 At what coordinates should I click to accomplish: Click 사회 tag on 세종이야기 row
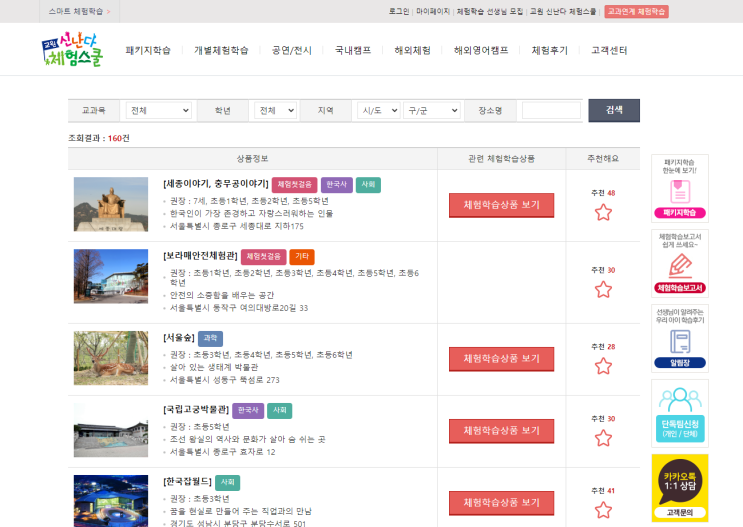coord(368,184)
